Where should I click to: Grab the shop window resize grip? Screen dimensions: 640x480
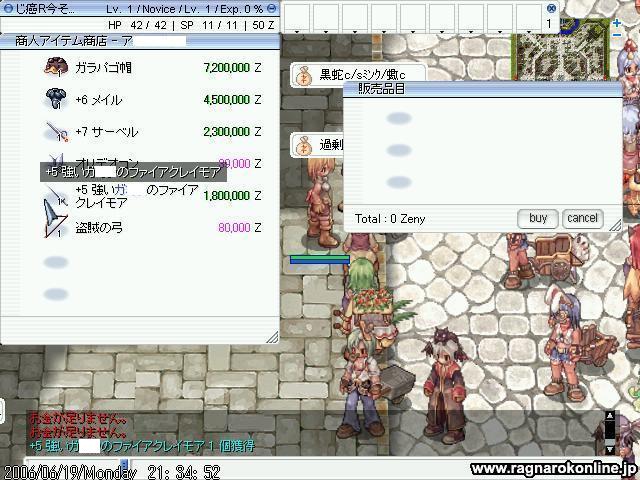click(x=272, y=337)
